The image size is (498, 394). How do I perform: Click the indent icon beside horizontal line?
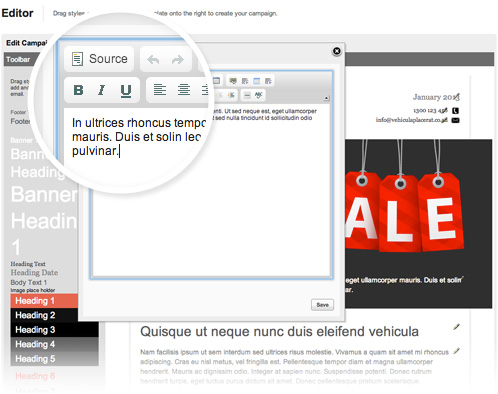(x=231, y=95)
